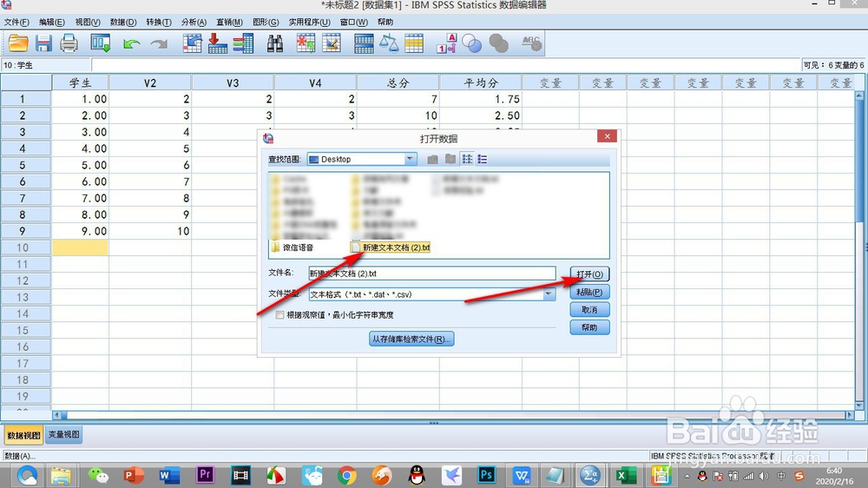Select file 新建文本文档 (2).txt in list
This screenshot has width=868, height=488.
391,247
